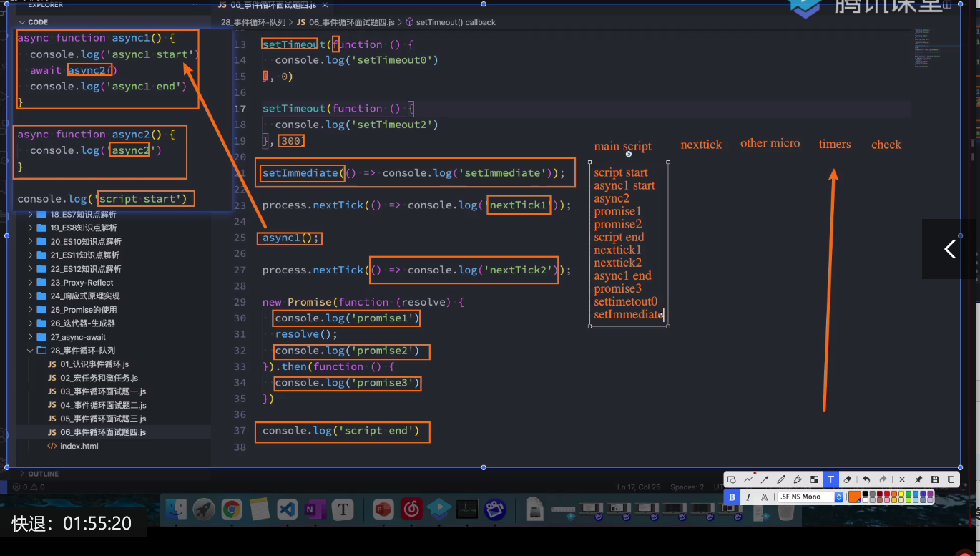
Task: Choose the pencil drawing tool
Action: (781, 479)
